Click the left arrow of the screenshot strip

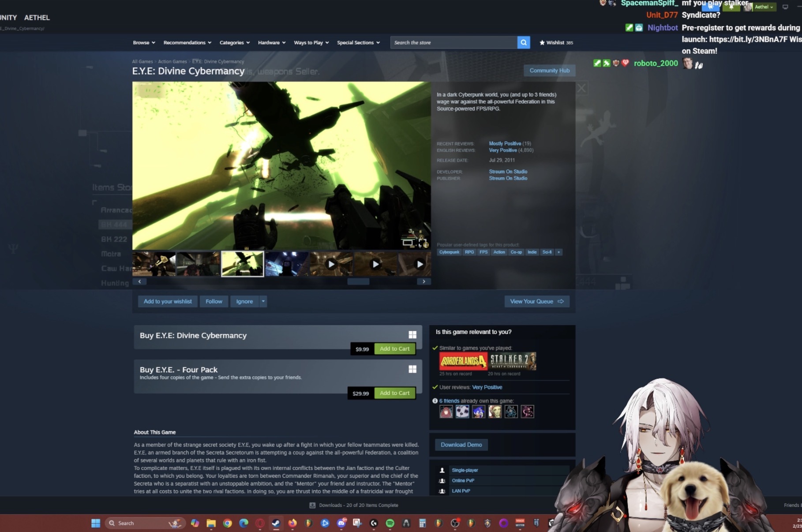139,281
